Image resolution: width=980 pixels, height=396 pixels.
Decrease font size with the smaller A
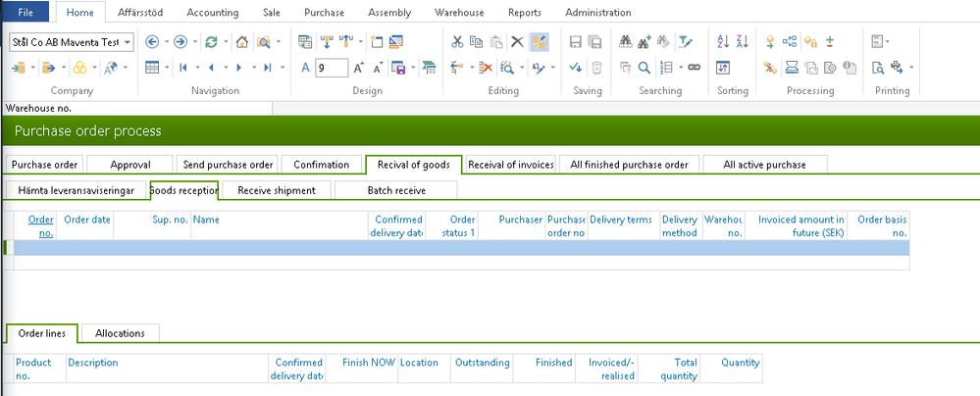tap(378, 68)
